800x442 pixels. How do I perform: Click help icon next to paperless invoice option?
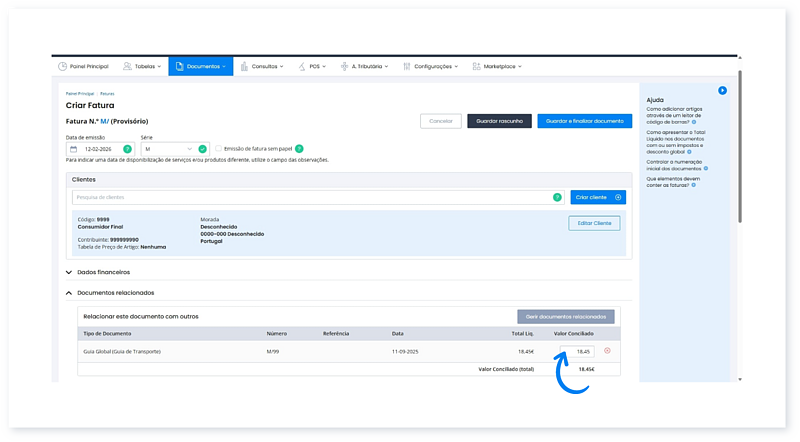299,148
